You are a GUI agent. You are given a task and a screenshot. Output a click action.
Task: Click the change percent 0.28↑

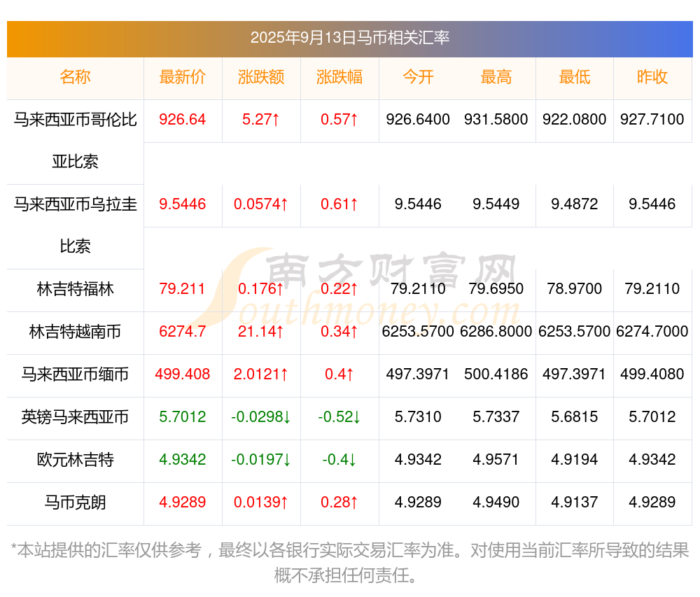coord(339,503)
